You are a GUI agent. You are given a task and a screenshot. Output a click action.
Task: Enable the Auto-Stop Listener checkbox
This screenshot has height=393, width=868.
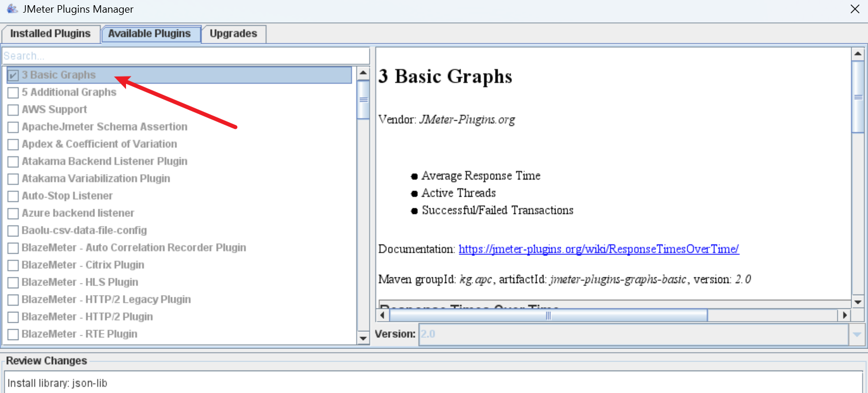coord(13,196)
